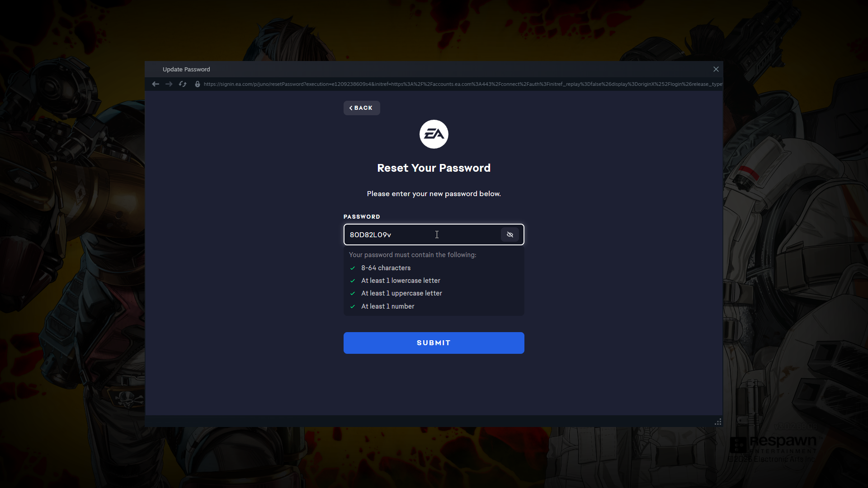Toggle password visibility eye icon
868x488 pixels.
(x=510, y=235)
